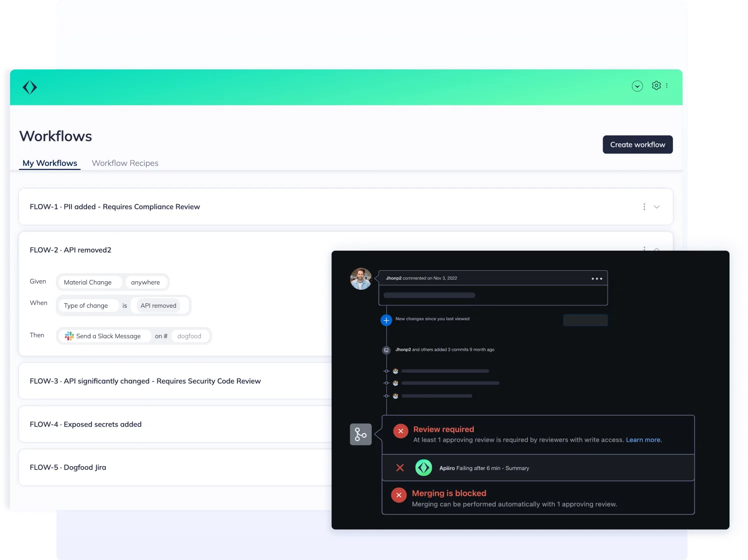Image resolution: width=748 pixels, height=560 pixels.
Task: Click the green Apiiro diamond on the failing check
Action: click(x=423, y=468)
